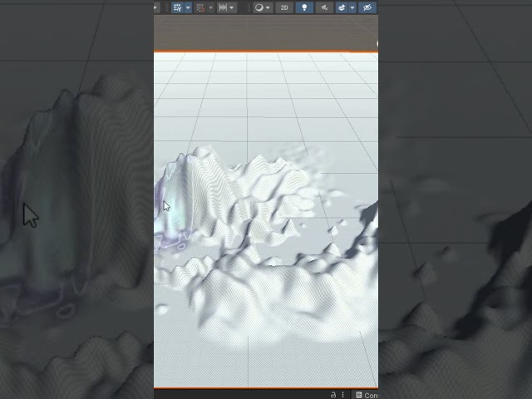Image resolution: width=532 pixels, height=399 pixels.
Task: Click the panel lock icon at bottom
Action: tap(333, 395)
